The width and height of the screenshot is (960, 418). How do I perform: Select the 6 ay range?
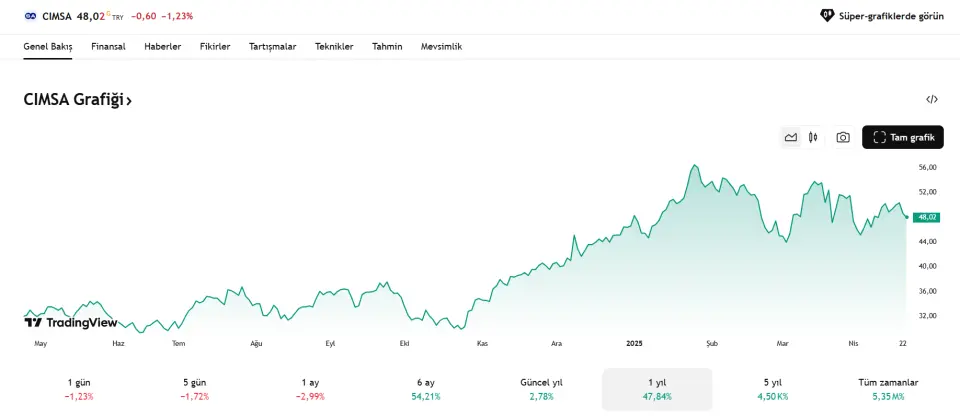[426, 389]
